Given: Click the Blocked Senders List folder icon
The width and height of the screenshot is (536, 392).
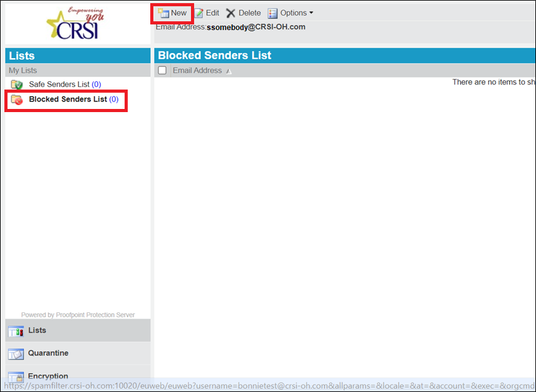Looking at the screenshot, I should (x=17, y=100).
